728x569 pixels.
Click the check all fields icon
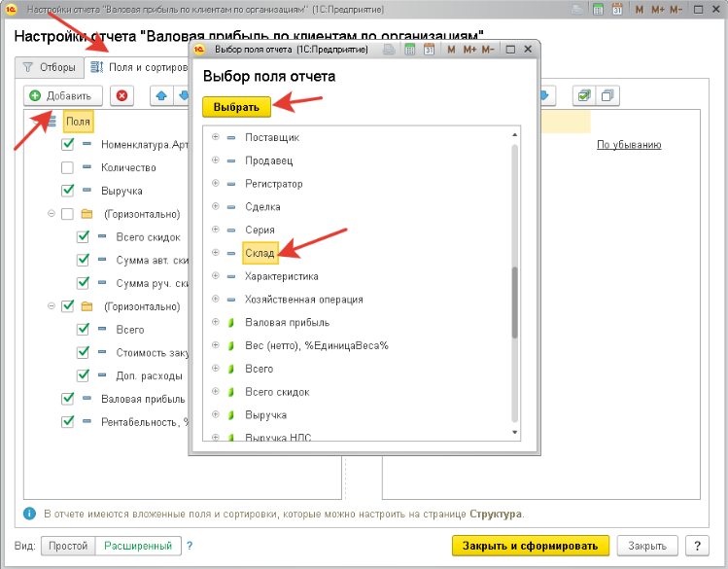tap(583, 95)
